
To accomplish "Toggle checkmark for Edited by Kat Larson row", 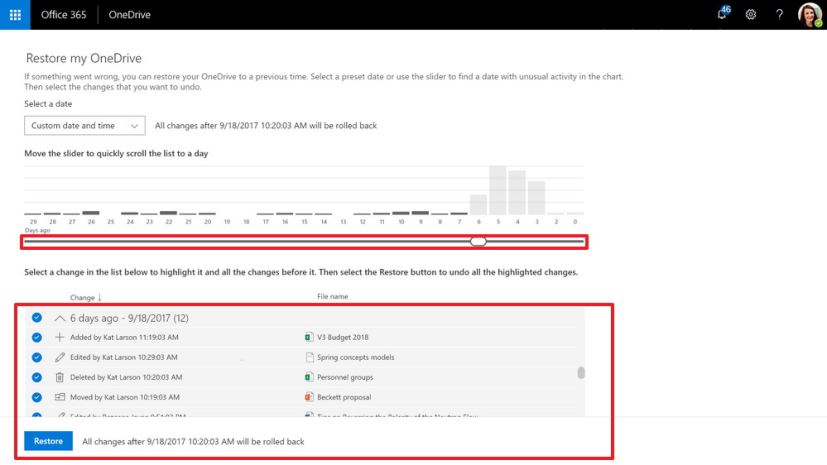I will pos(36,357).
